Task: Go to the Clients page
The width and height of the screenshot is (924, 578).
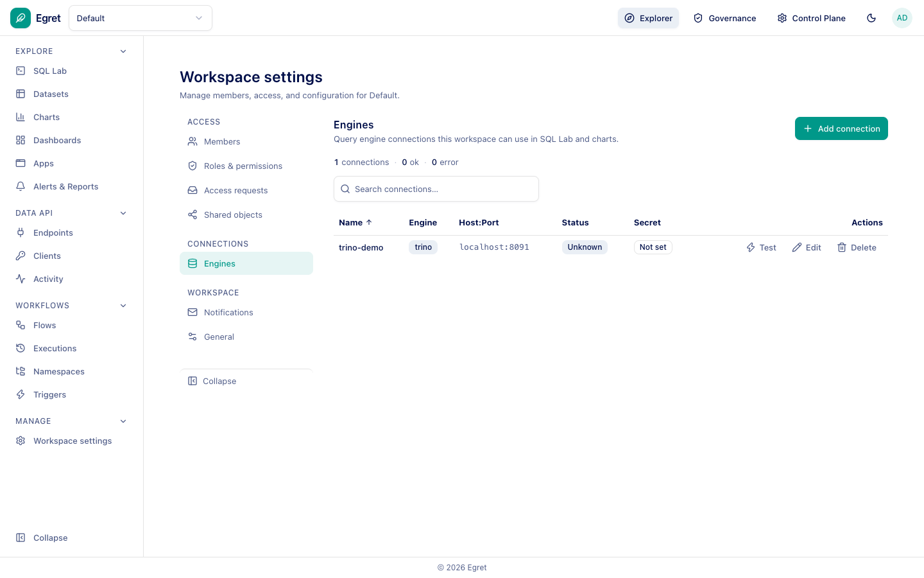Action: tap(71, 256)
